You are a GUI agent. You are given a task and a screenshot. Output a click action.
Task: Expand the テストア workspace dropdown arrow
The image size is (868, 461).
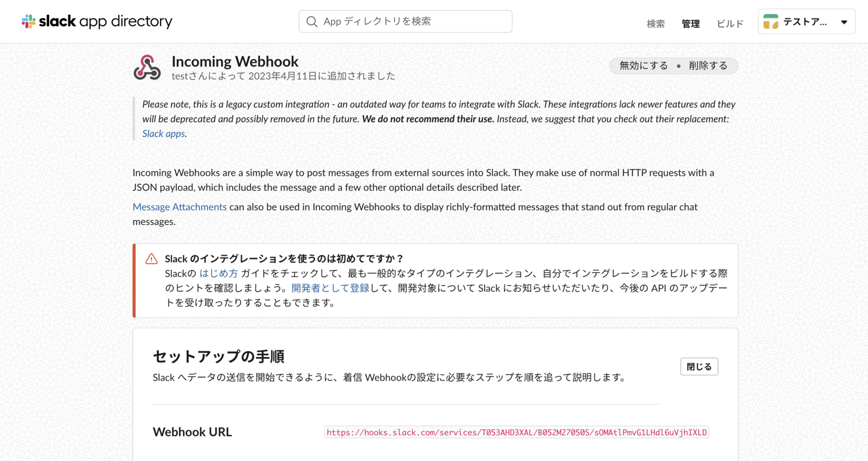pos(844,22)
